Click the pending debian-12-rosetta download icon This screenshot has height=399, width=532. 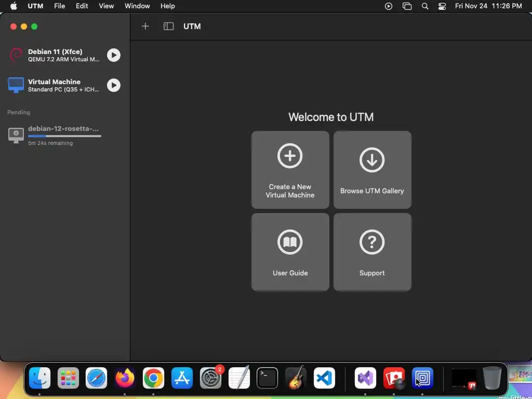coord(16,136)
